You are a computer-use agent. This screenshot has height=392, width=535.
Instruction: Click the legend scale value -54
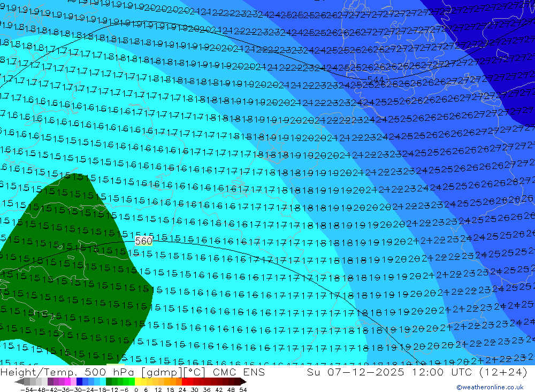pos(27,390)
